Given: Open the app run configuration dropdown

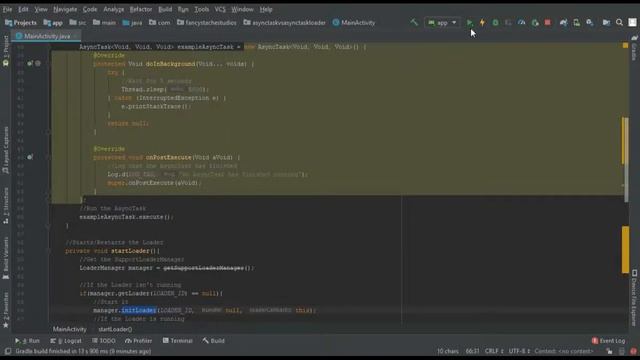Looking at the screenshot, I should (x=442, y=23).
